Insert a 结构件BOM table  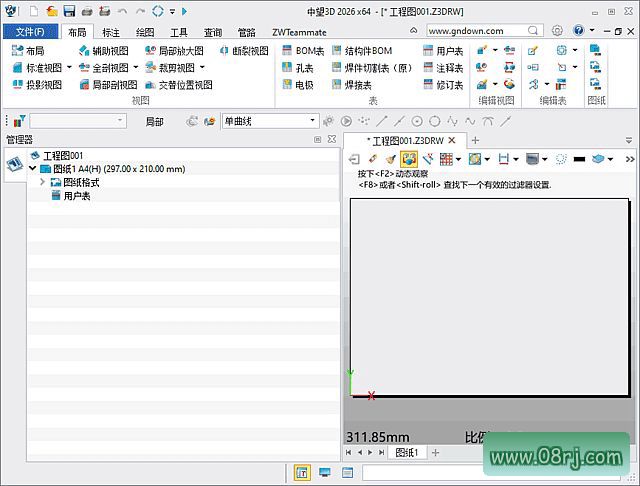coord(362,51)
